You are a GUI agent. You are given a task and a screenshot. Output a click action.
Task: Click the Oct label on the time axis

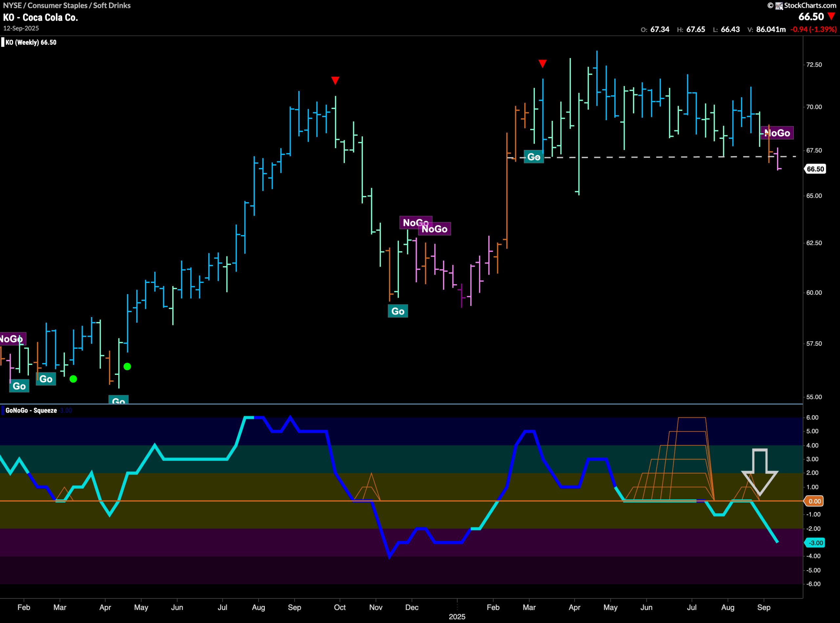(x=340, y=607)
